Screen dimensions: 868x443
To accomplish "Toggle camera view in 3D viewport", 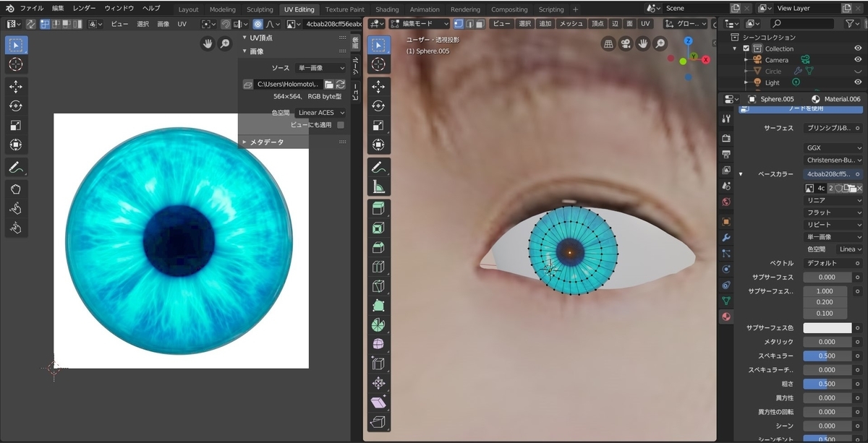I will tap(626, 43).
